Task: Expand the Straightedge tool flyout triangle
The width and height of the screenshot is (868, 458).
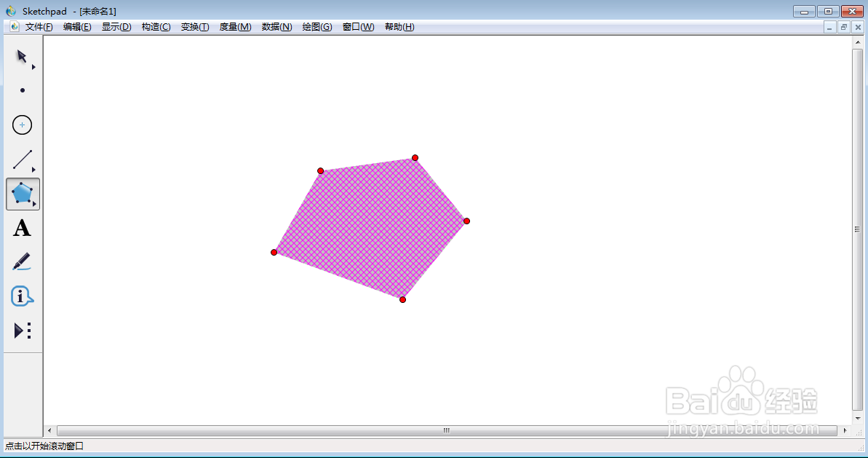Action: click(33, 170)
